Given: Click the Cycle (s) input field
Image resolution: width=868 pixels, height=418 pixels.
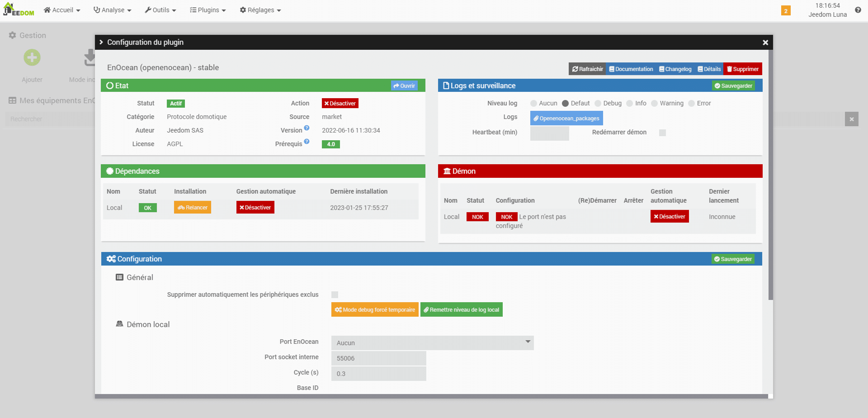Looking at the screenshot, I should tap(379, 374).
